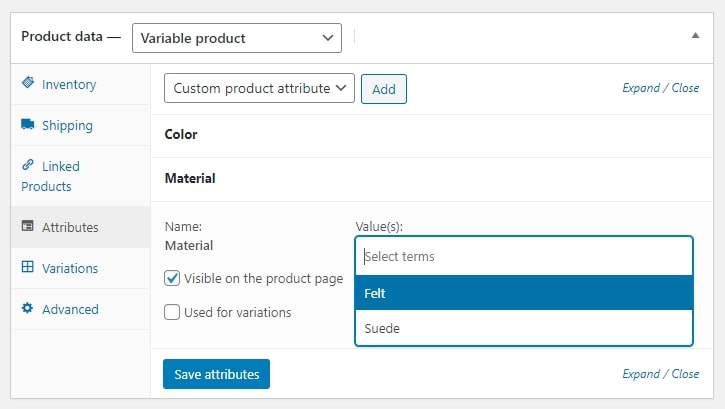Viewport: 725px width, 409px height.
Task: Open Custom product attribute dropdown
Action: (259, 88)
